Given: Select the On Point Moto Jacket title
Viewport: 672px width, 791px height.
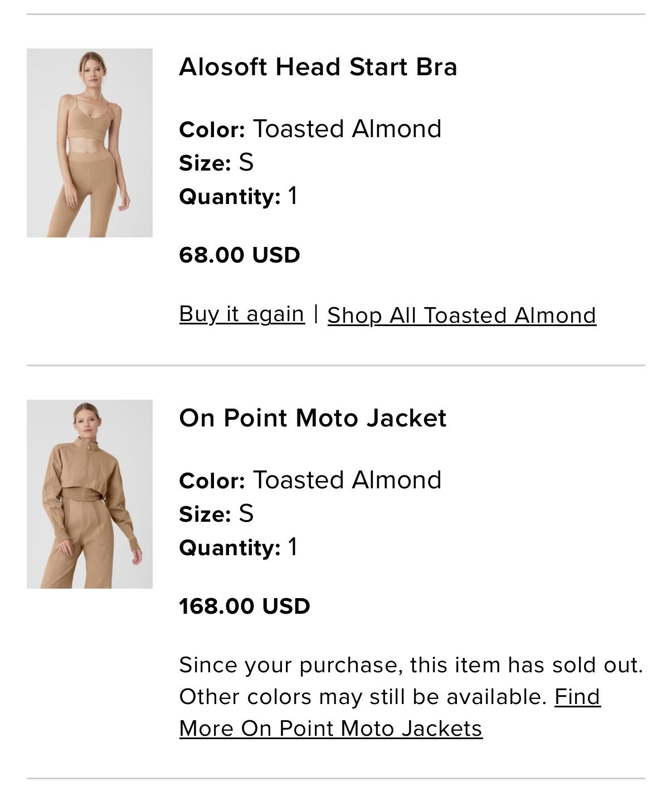Looking at the screenshot, I should [313, 417].
